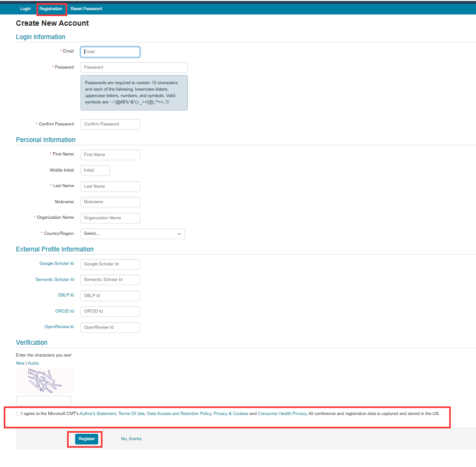Open the Terms Of Use link
476x467 pixels.
tap(131, 413)
